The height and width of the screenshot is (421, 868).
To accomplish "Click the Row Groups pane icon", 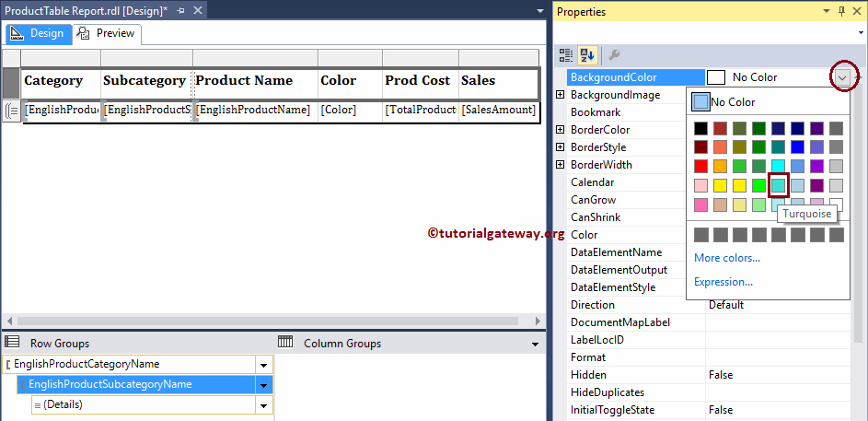I will coord(12,342).
